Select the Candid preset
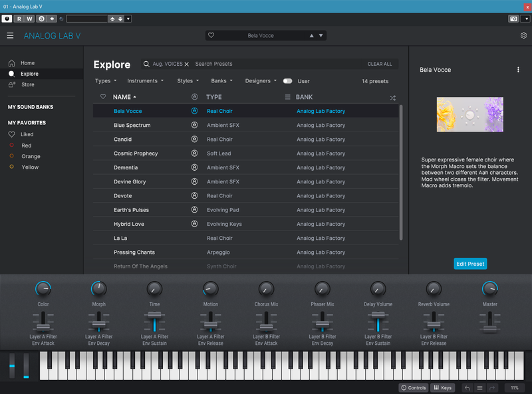 [245, 140]
